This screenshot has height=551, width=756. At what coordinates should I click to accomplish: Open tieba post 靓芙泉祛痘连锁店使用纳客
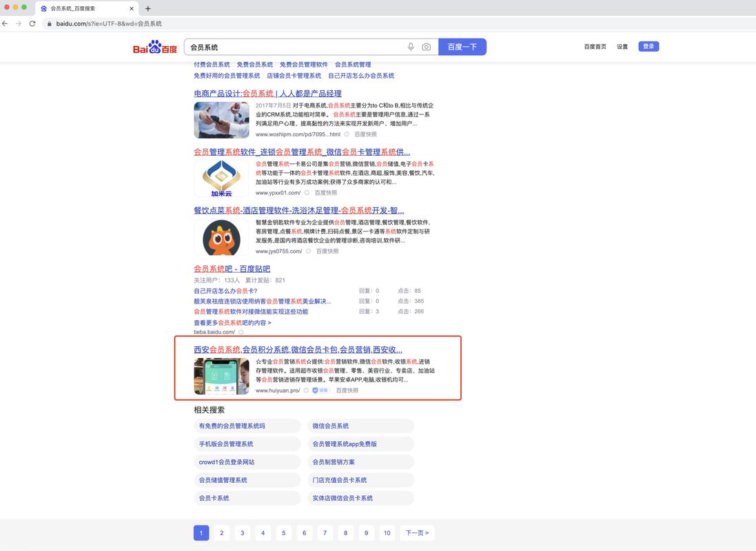pyautogui.click(x=263, y=301)
